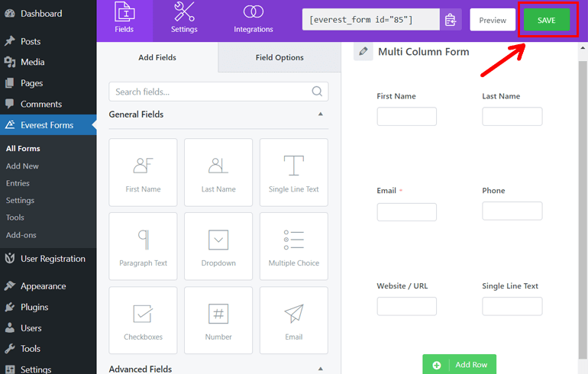
Task: Copy shortcode with clipboard icon
Action: coord(451,20)
